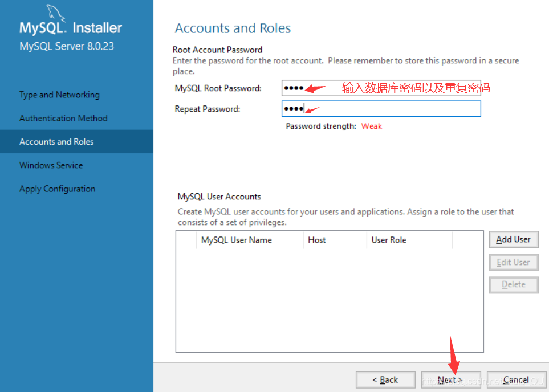Proceed with the Next button
Viewport: 549px width, 392px height.
pyautogui.click(x=451, y=379)
